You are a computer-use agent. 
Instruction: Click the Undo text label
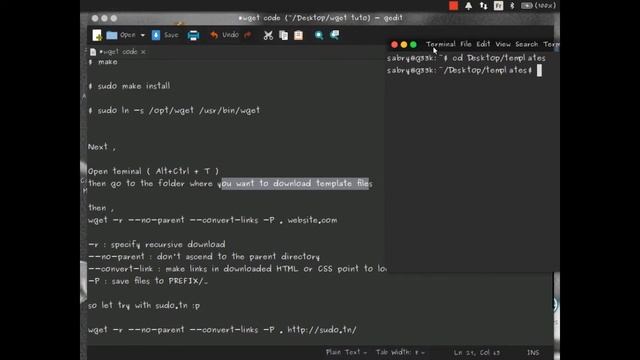click(230, 35)
